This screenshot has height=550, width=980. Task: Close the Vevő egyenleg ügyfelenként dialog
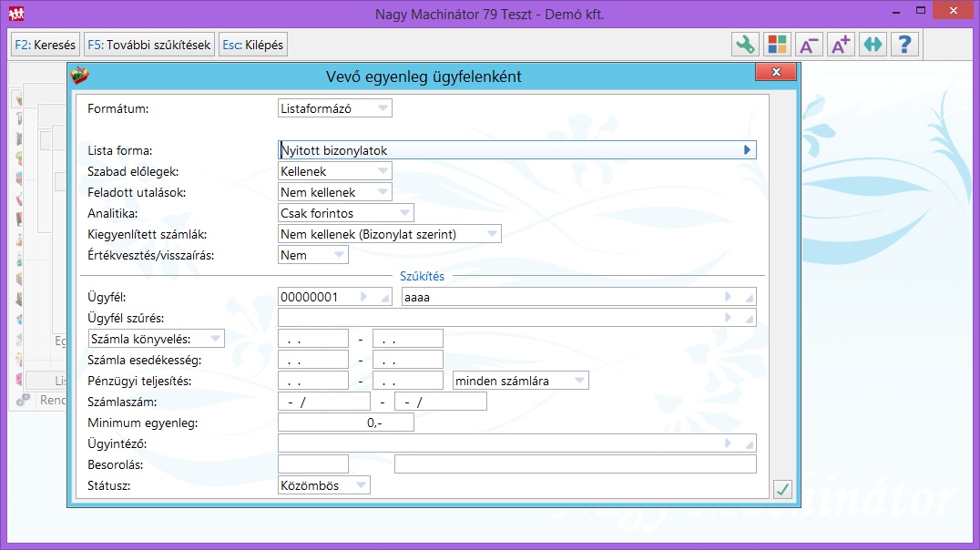[x=776, y=72]
